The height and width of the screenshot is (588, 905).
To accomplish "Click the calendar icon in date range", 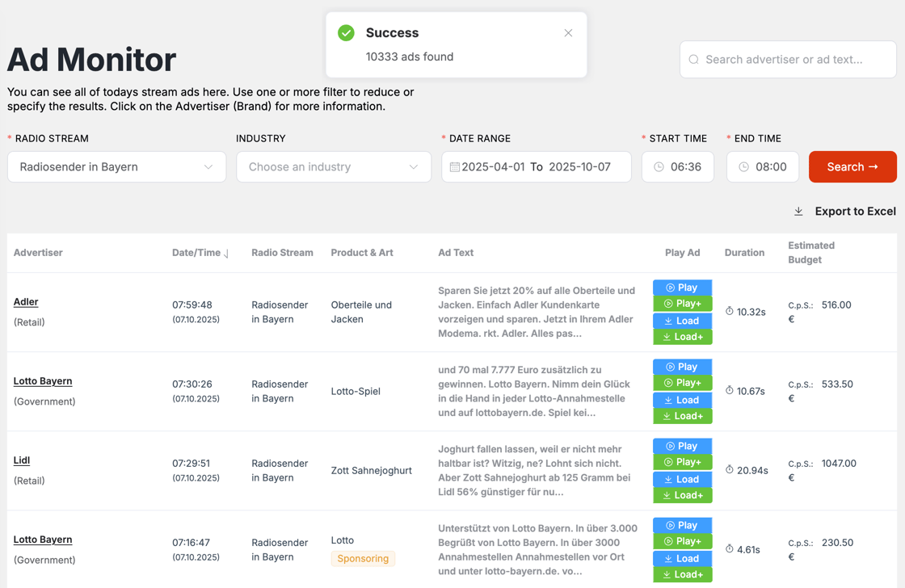I will click(x=455, y=167).
